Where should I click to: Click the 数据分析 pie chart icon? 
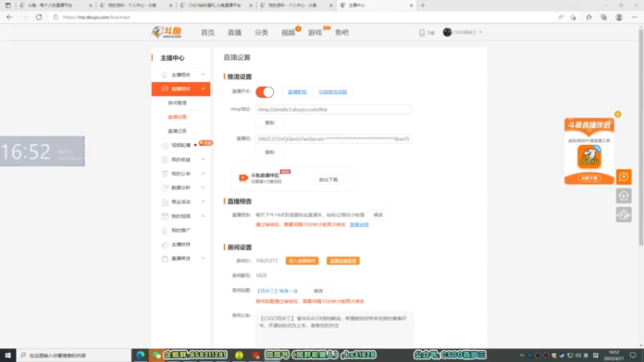[165, 188]
